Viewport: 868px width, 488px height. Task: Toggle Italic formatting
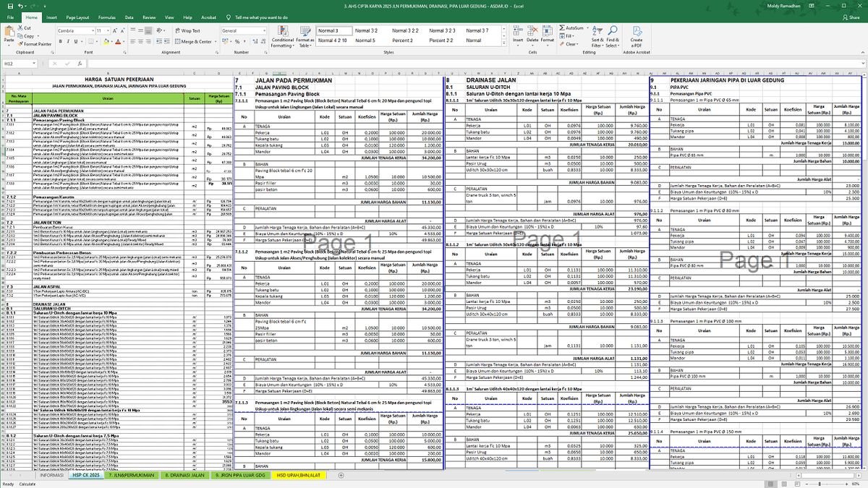67,42
